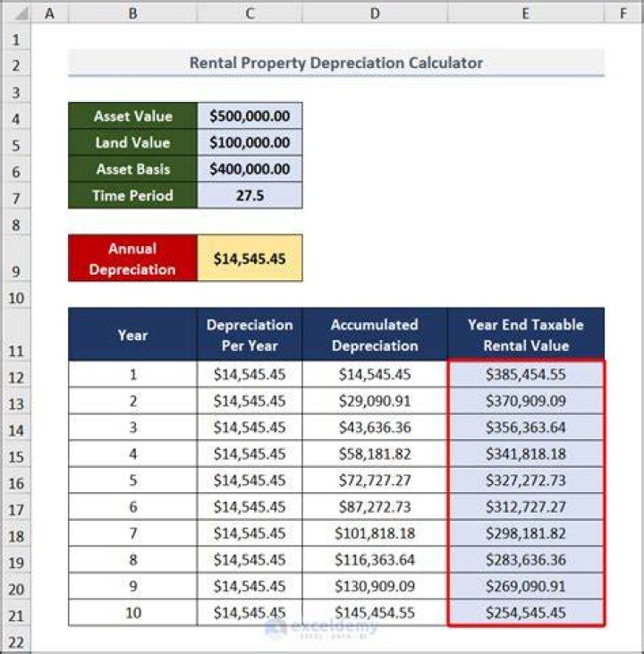
Task: Select the title Rental Property Depreciation Calculator
Action: click(336, 63)
